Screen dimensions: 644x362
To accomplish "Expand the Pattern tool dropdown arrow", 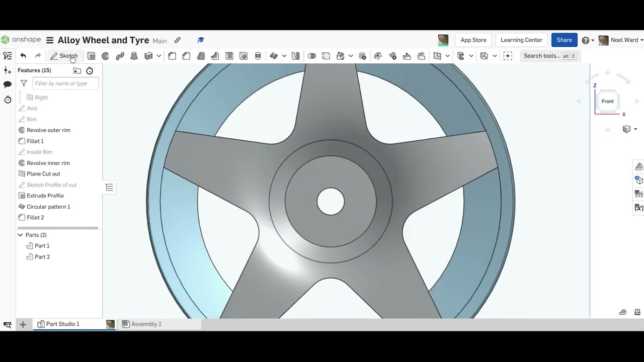I will (x=284, y=56).
